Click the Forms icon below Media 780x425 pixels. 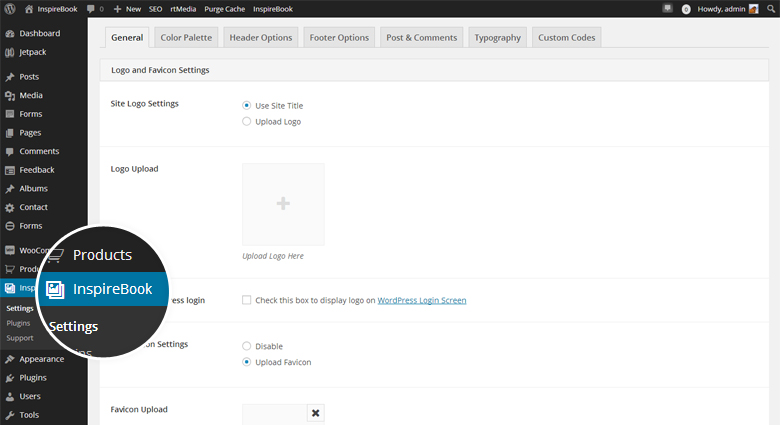pos(10,114)
